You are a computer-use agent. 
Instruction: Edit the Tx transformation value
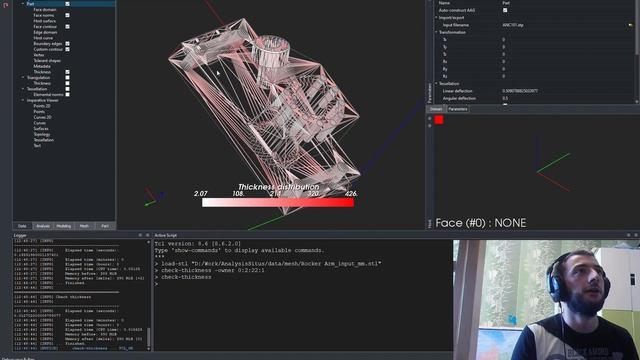click(567, 40)
